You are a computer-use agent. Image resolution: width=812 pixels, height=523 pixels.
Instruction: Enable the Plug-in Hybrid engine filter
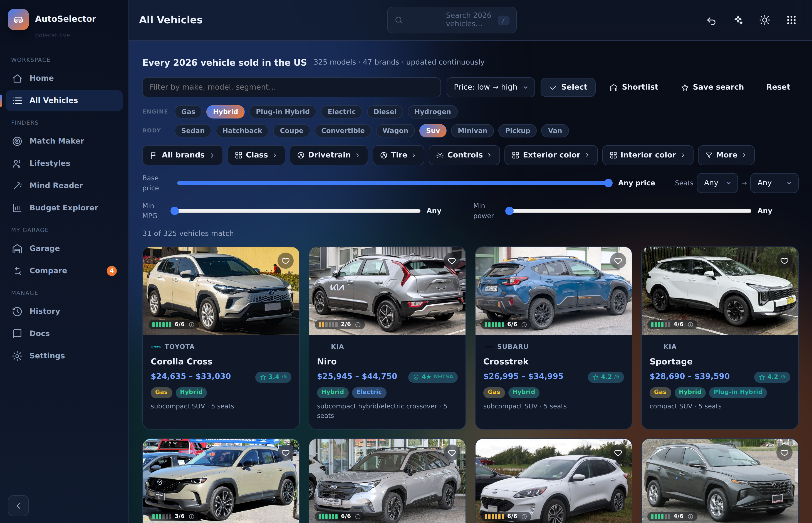(x=283, y=112)
